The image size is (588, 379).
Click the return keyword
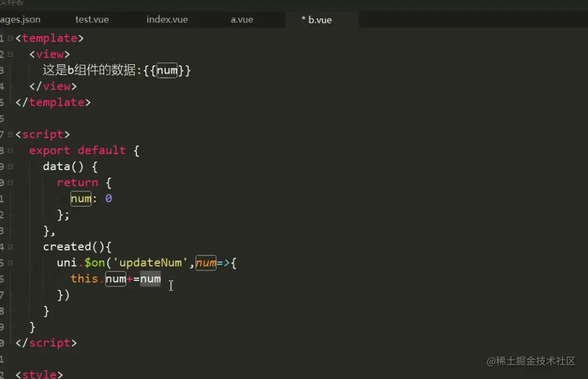coord(77,182)
